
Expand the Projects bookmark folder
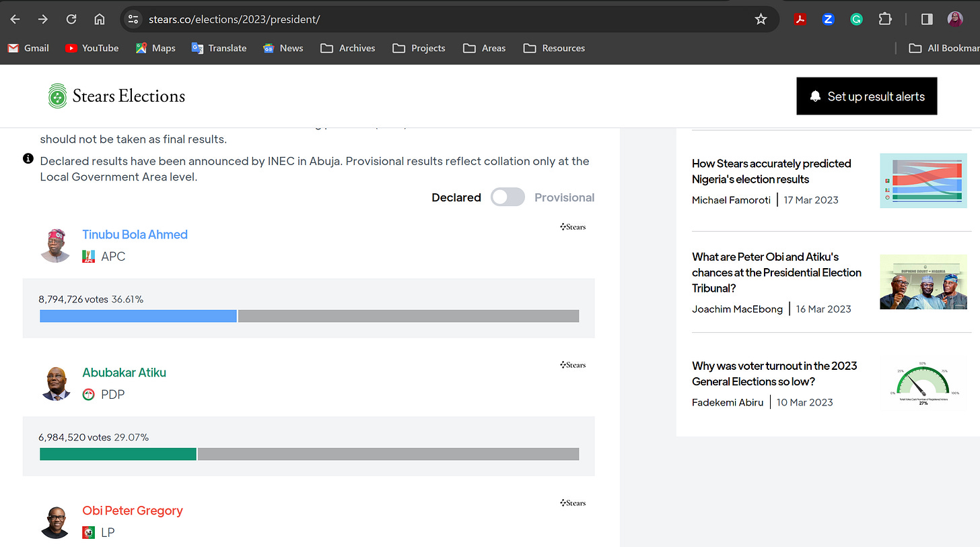point(419,48)
